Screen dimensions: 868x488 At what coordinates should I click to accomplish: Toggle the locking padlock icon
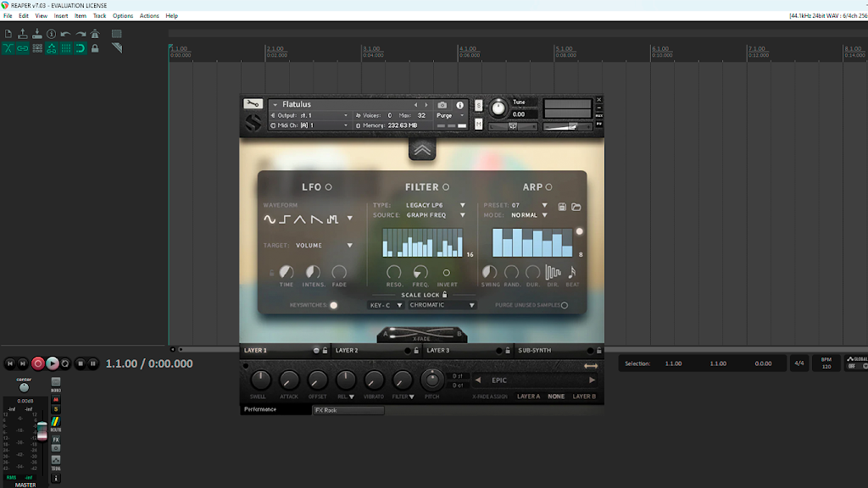click(95, 48)
